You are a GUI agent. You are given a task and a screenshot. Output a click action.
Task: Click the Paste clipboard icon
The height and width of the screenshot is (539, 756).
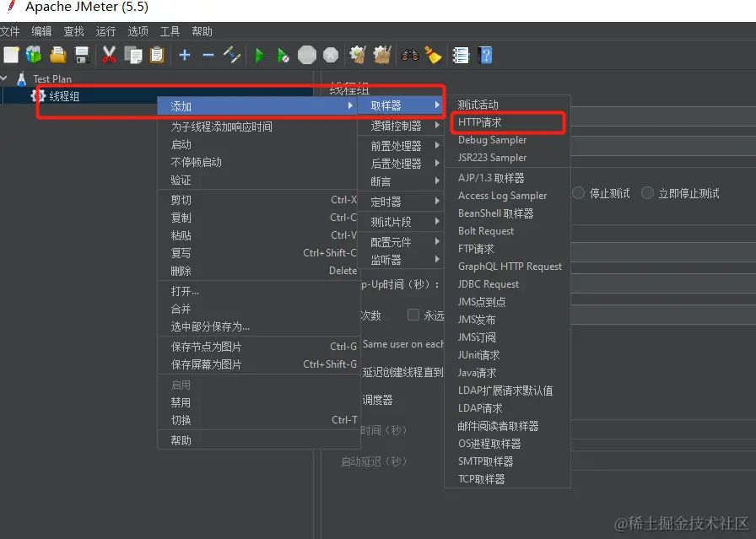click(x=157, y=55)
